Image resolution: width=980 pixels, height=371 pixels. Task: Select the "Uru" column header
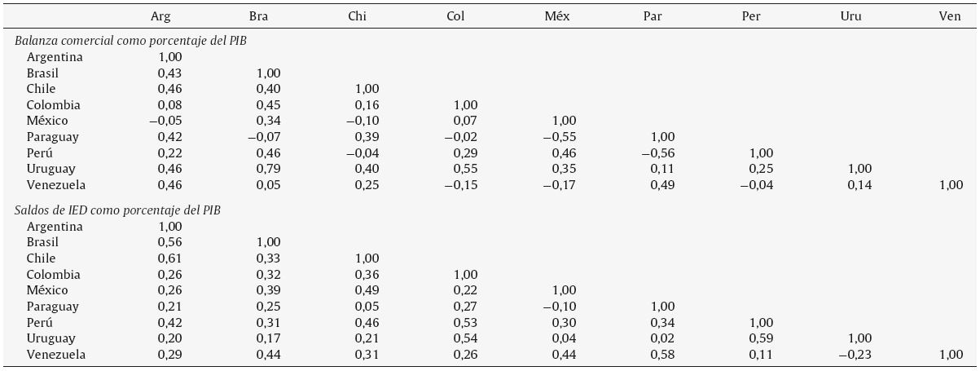[851, 16]
